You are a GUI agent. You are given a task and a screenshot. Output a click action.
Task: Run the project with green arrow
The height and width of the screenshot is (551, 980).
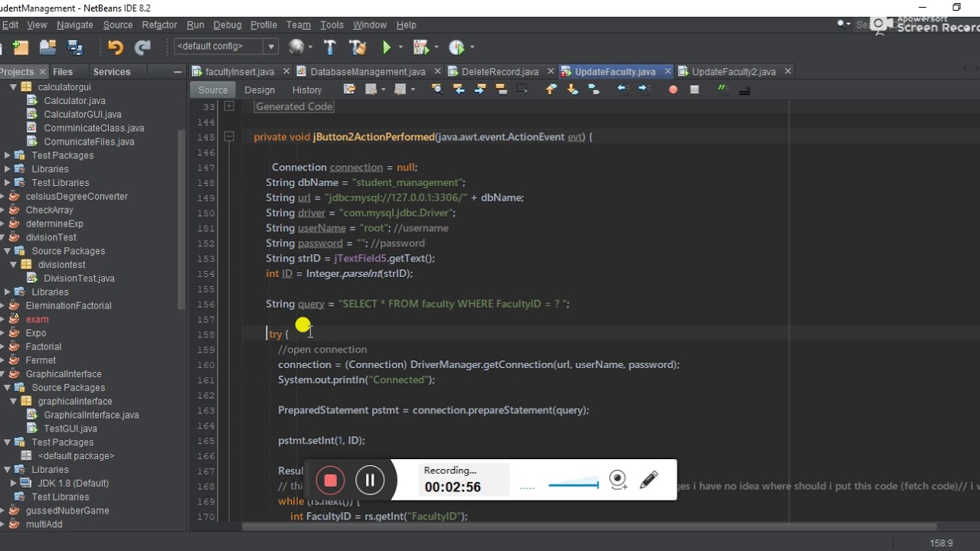tap(387, 47)
